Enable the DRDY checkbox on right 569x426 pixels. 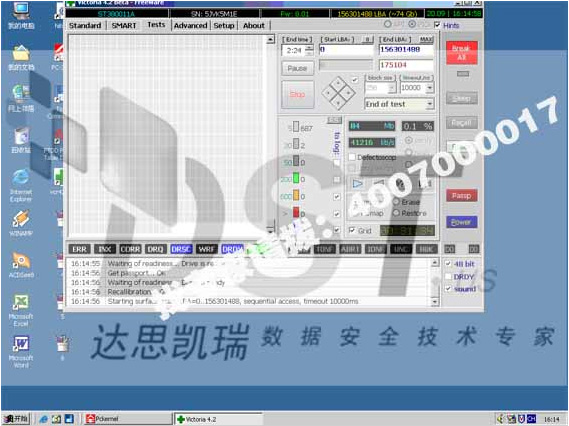pos(448,277)
